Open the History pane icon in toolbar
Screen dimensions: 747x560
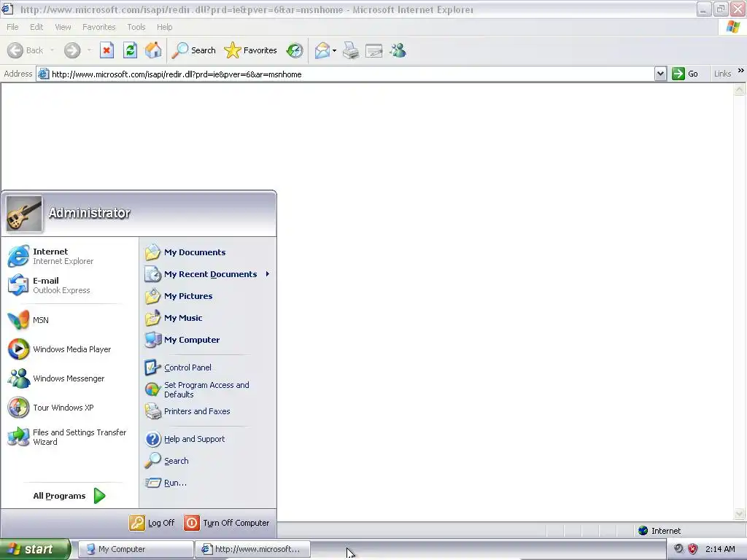pos(295,50)
